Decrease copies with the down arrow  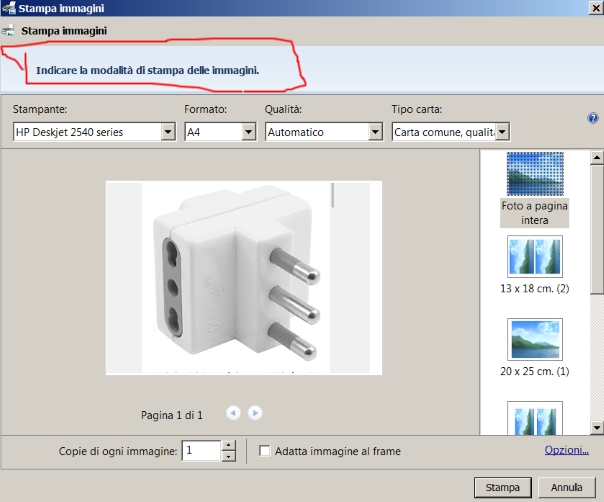[x=229, y=456]
